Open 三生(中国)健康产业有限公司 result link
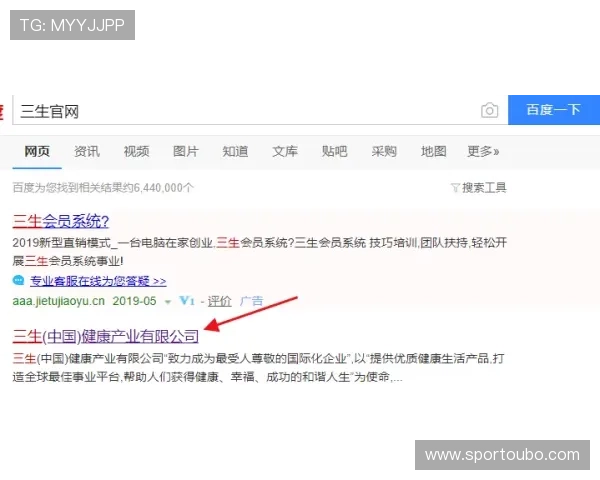The height and width of the screenshot is (480, 600). point(106,336)
